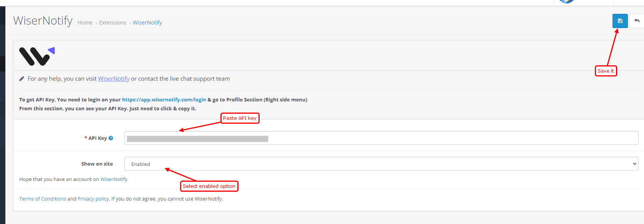The height and width of the screenshot is (224, 644).
Task: Click the dropdown arrow of the Enabled select
Action: pos(634,164)
